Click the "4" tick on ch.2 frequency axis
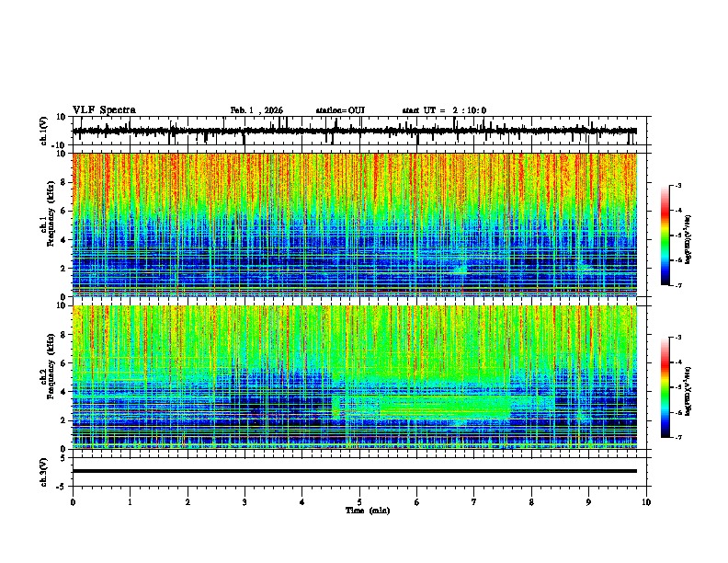This screenshot has height=563, width=728. [x=63, y=392]
